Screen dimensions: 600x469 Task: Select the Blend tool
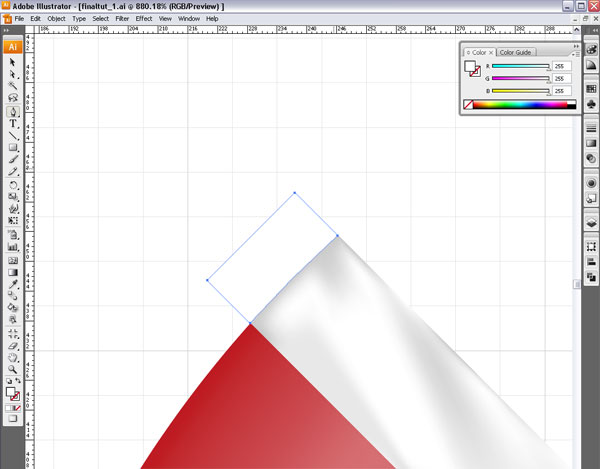13,296
